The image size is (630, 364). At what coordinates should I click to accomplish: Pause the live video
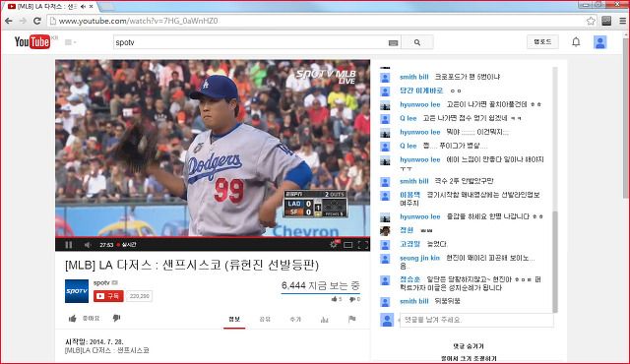click(x=69, y=244)
